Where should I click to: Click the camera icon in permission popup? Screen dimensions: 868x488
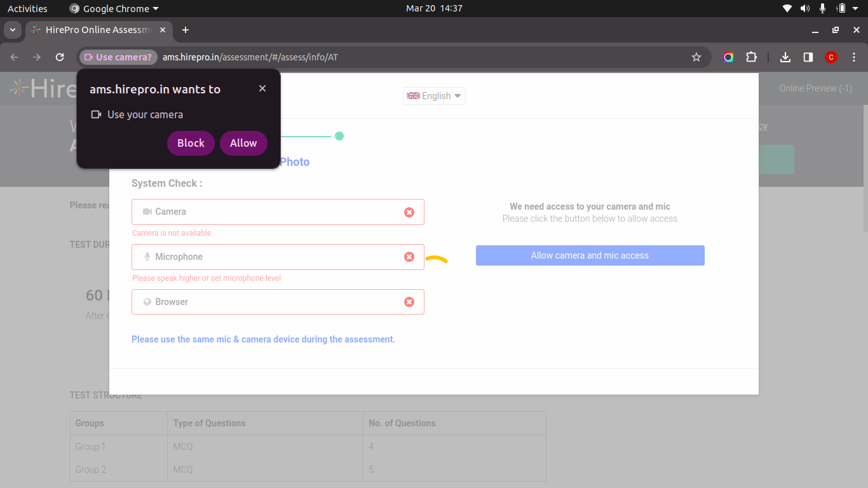(x=97, y=114)
